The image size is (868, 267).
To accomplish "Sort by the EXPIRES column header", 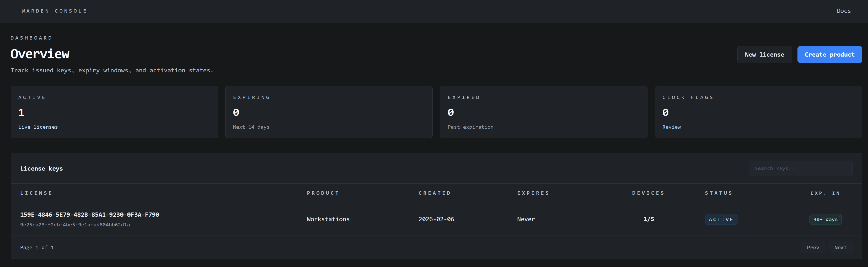I will coord(533,193).
